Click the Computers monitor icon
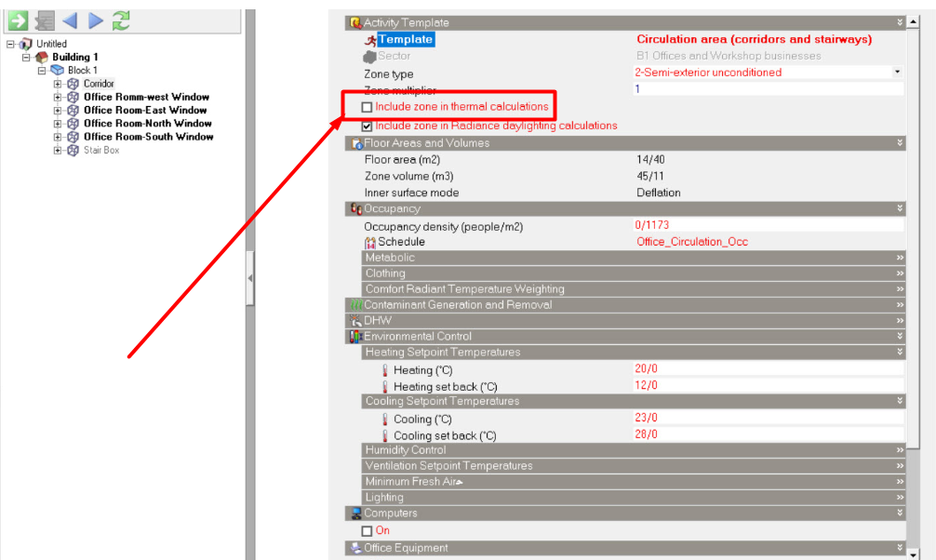Viewport: 936px width, 560px height. [x=356, y=513]
